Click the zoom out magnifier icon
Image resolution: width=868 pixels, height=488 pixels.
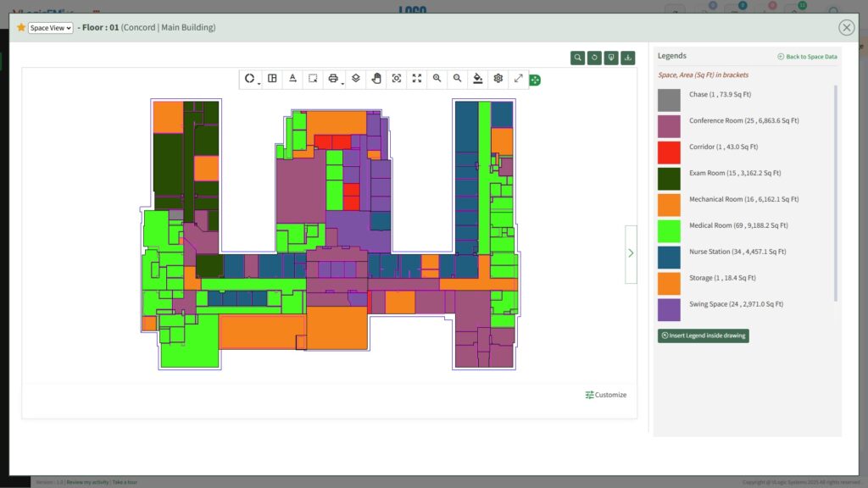[457, 79]
